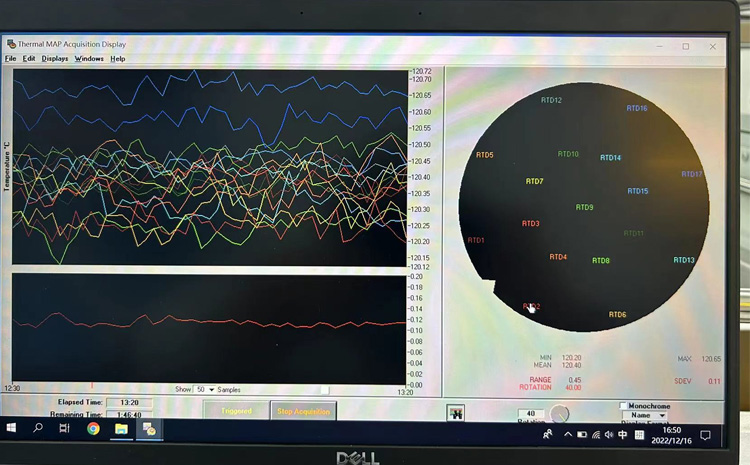Open the Windows menu

(x=89, y=58)
